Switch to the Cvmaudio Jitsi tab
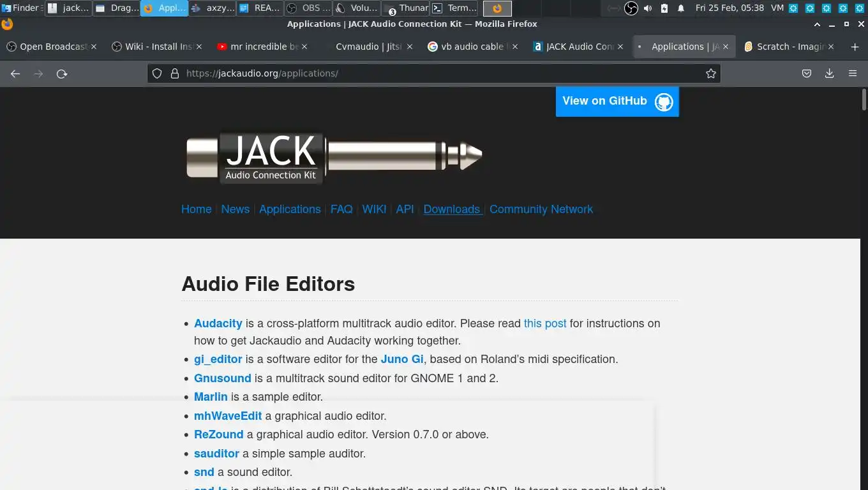 pyautogui.click(x=367, y=47)
